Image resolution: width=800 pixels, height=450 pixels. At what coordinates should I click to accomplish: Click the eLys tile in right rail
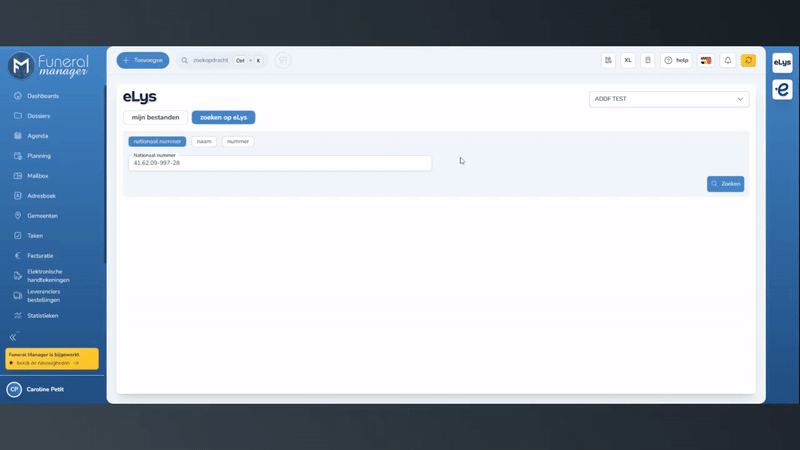[782, 63]
